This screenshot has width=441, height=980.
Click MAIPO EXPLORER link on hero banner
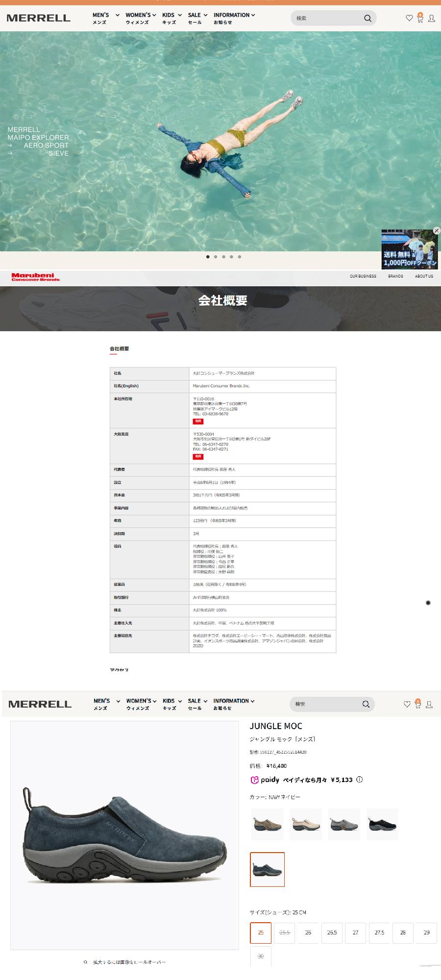pos(38,138)
